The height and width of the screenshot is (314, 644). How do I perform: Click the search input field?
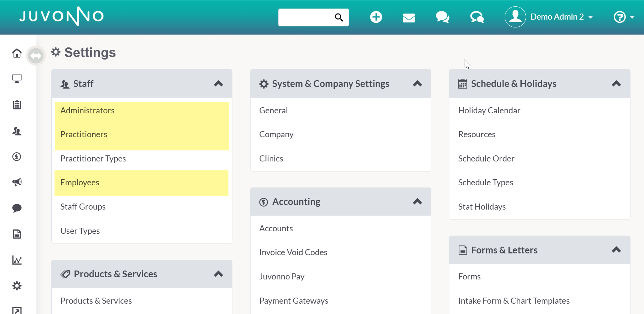[306, 17]
